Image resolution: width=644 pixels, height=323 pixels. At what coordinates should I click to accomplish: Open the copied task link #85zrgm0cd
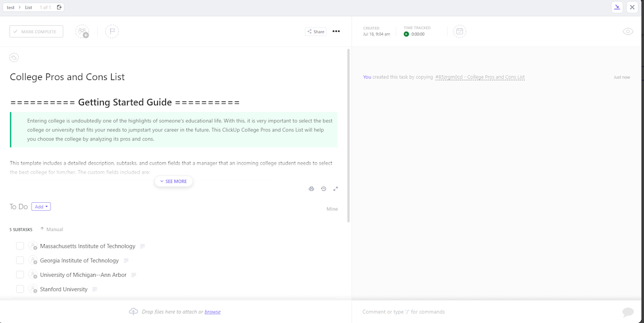(x=480, y=77)
